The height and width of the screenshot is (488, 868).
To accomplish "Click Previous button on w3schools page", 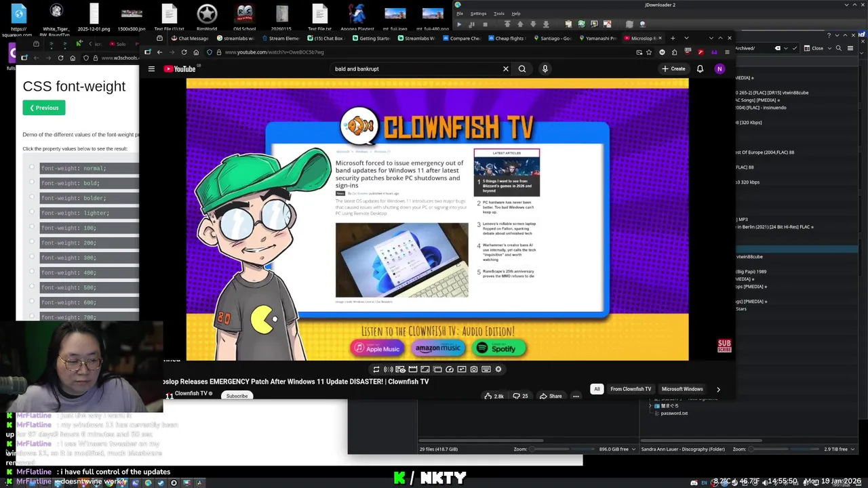I will coord(44,108).
